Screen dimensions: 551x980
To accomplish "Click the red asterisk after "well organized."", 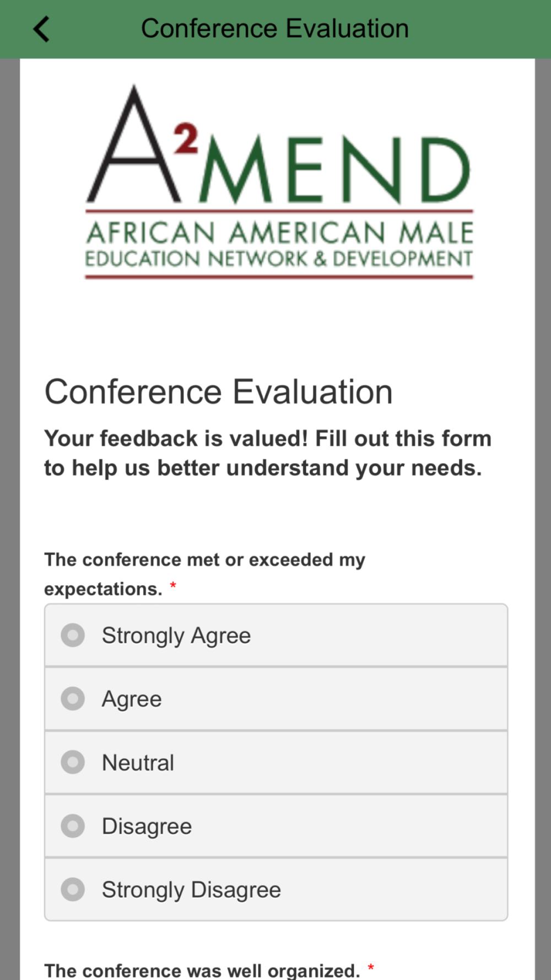I will (371, 967).
